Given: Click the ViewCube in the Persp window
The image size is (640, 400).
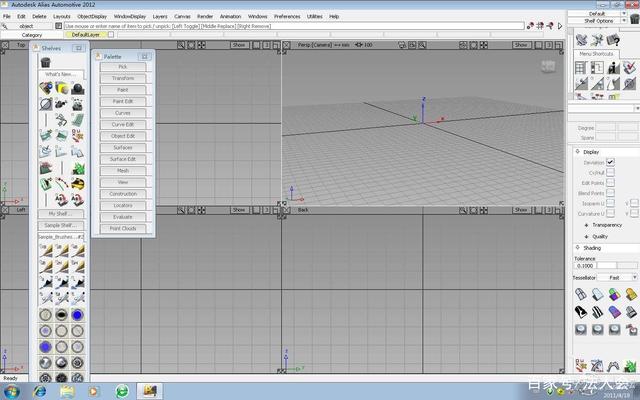Looking at the screenshot, I should tap(548, 66).
